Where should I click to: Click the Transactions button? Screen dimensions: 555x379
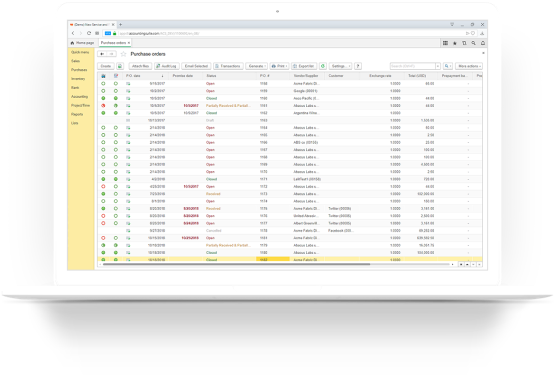[x=228, y=66]
